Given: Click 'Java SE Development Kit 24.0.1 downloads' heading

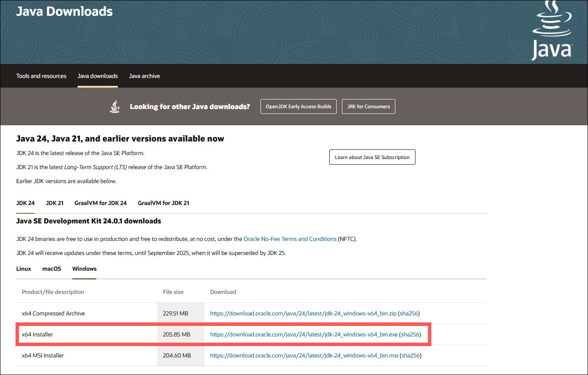Looking at the screenshot, I should pos(89,221).
